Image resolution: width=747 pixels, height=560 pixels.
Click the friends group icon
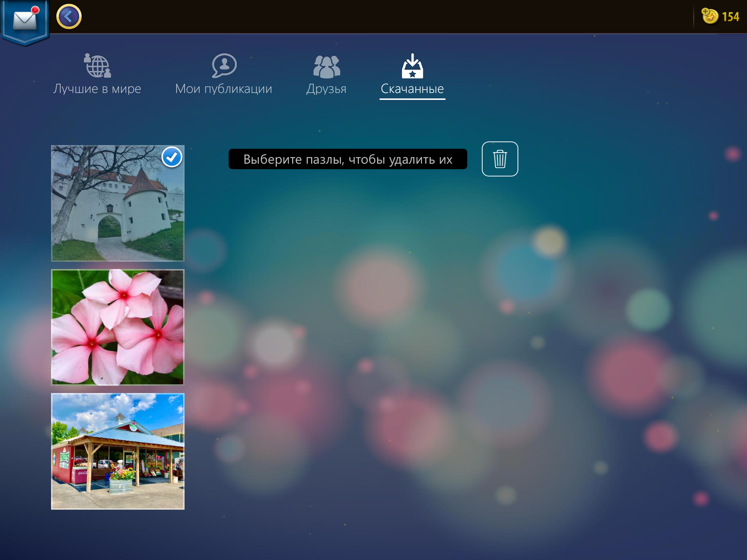coord(326,67)
